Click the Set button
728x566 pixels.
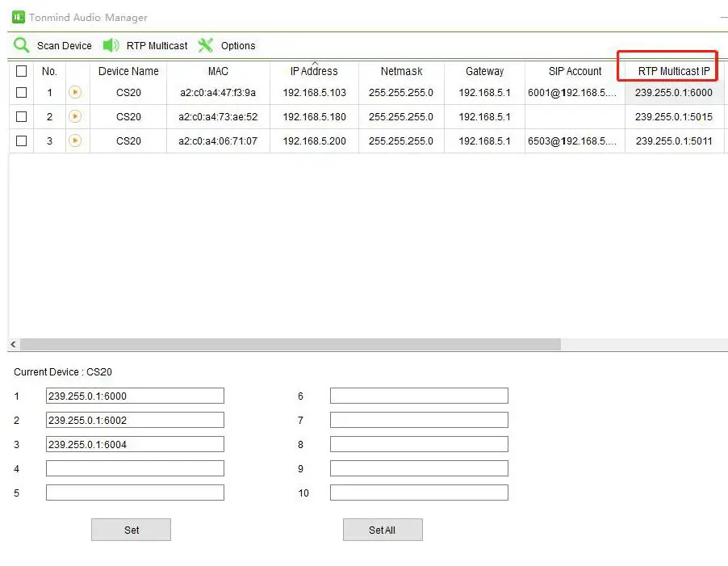tap(131, 530)
